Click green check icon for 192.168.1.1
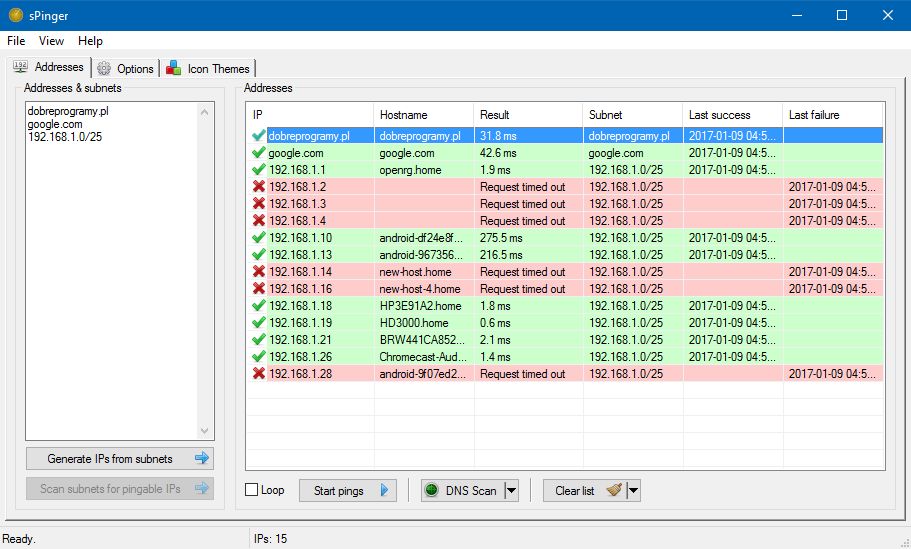 pyautogui.click(x=259, y=170)
